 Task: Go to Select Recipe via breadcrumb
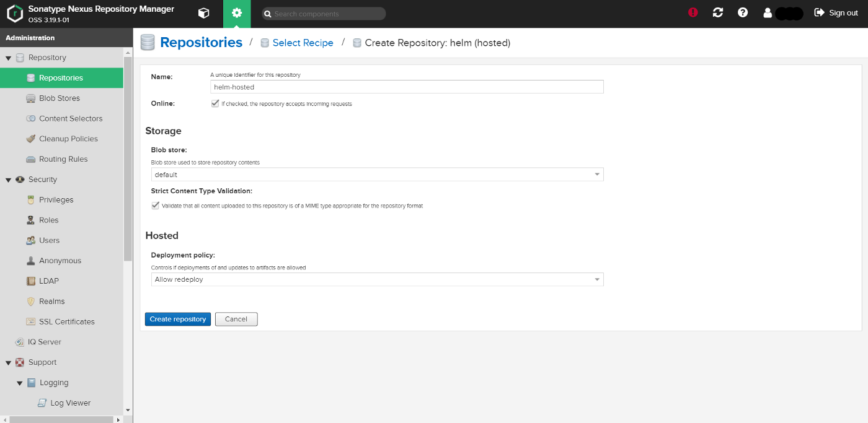click(x=303, y=42)
